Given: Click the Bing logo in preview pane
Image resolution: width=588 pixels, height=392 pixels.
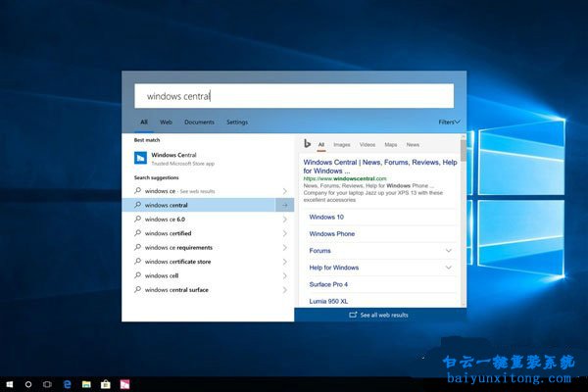Looking at the screenshot, I should (307, 143).
